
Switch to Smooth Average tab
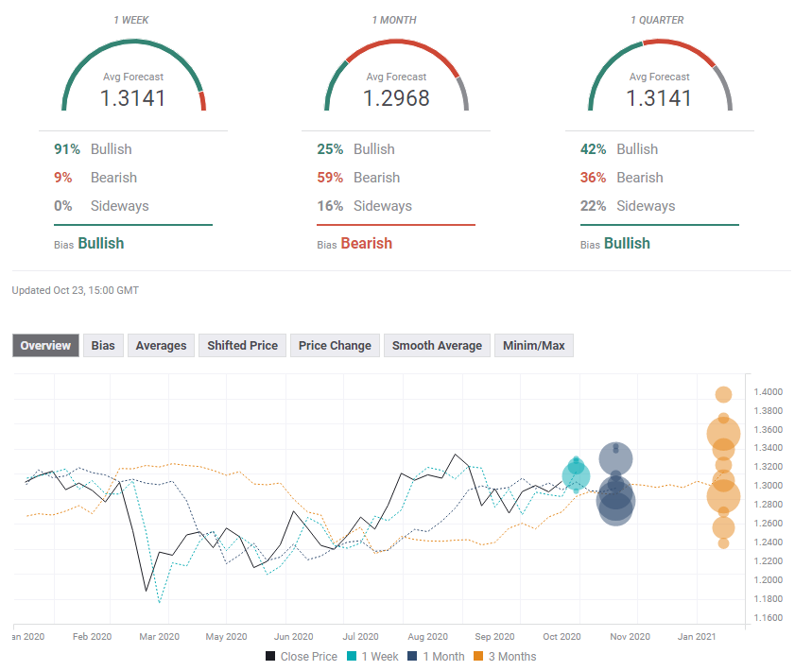pos(437,345)
